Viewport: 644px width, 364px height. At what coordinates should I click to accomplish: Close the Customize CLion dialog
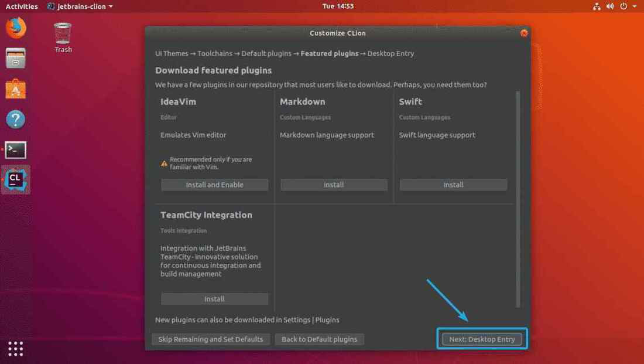coord(524,33)
